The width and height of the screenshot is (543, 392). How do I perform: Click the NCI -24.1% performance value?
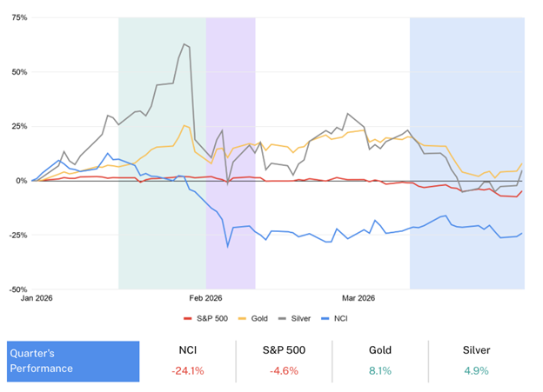coord(187,371)
